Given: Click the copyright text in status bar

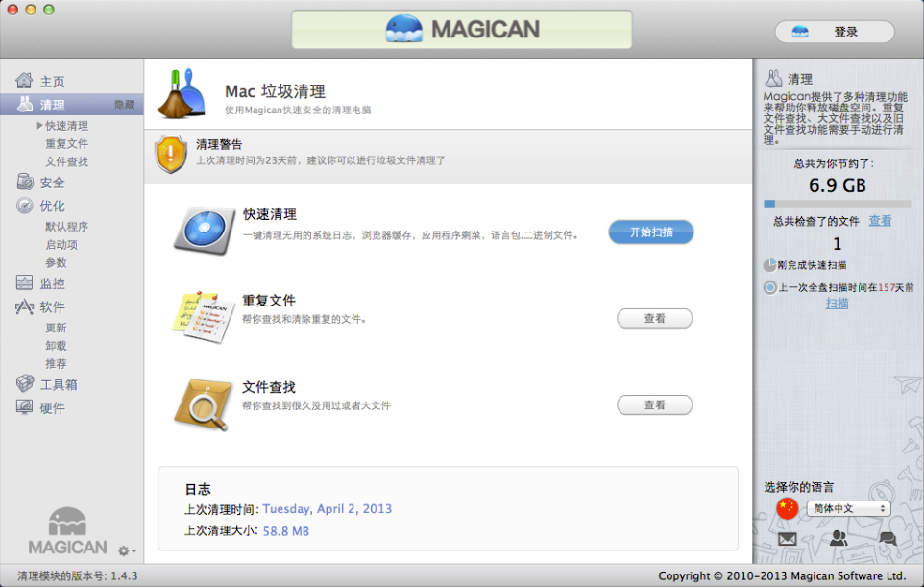Looking at the screenshot, I should pos(782,575).
